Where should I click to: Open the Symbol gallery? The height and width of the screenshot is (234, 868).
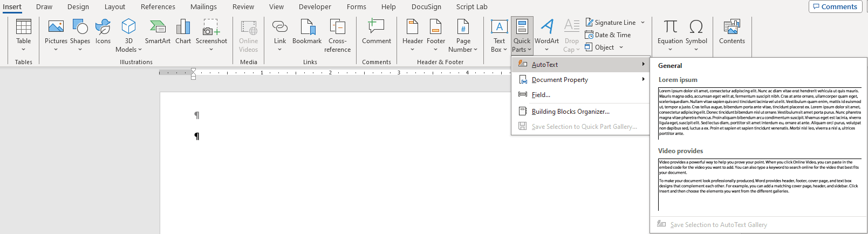(x=696, y=35)
